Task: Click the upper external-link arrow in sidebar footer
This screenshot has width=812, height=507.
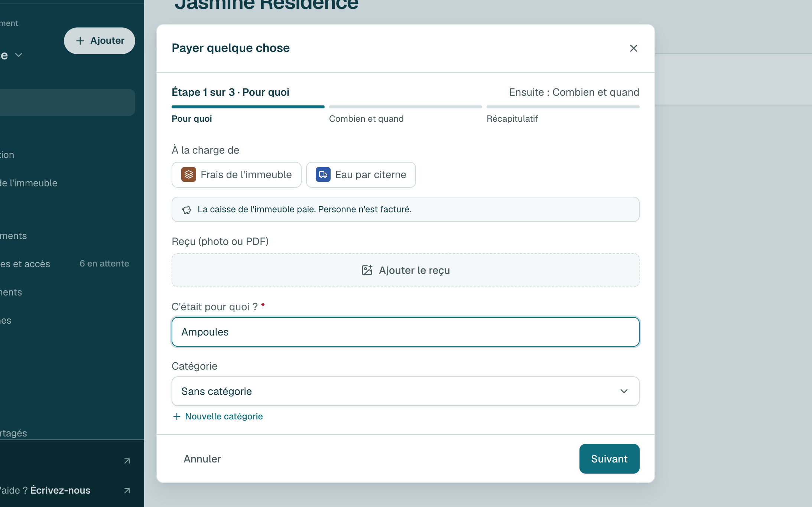Action: [x=127, y=461]
